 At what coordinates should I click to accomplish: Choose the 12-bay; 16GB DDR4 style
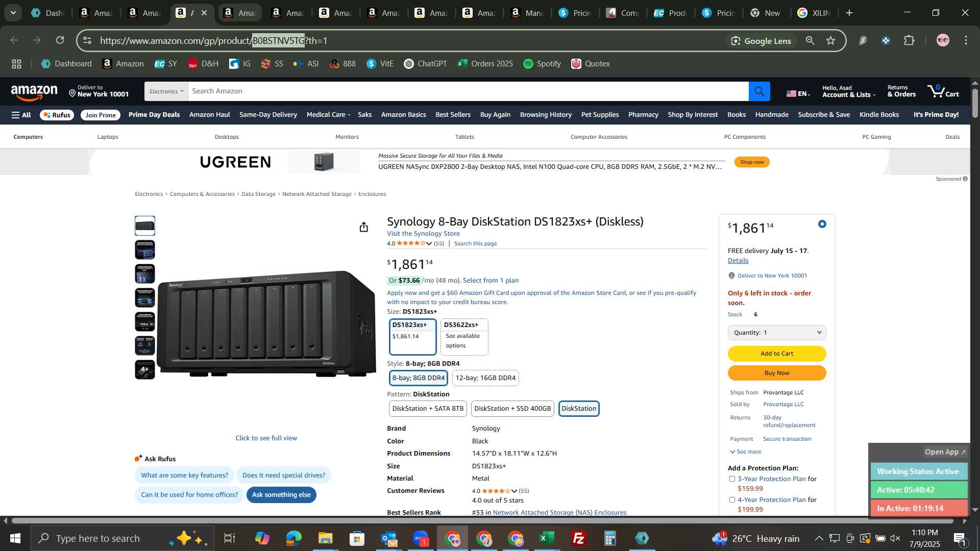click(x=485, y=378)
